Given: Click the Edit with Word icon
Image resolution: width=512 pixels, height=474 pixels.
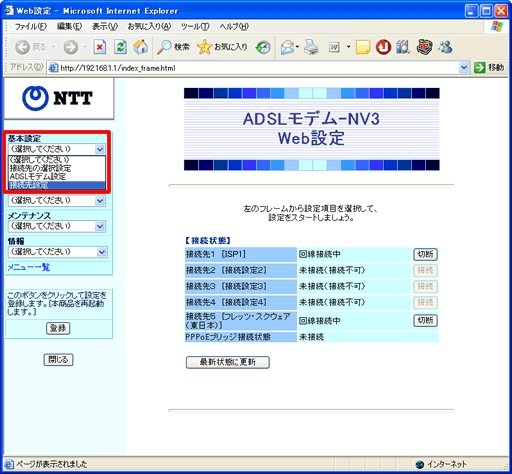Looking at the screenshot, I should [334, 47].
